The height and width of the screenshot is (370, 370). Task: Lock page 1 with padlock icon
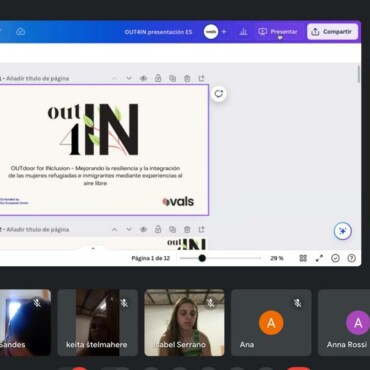158,78
